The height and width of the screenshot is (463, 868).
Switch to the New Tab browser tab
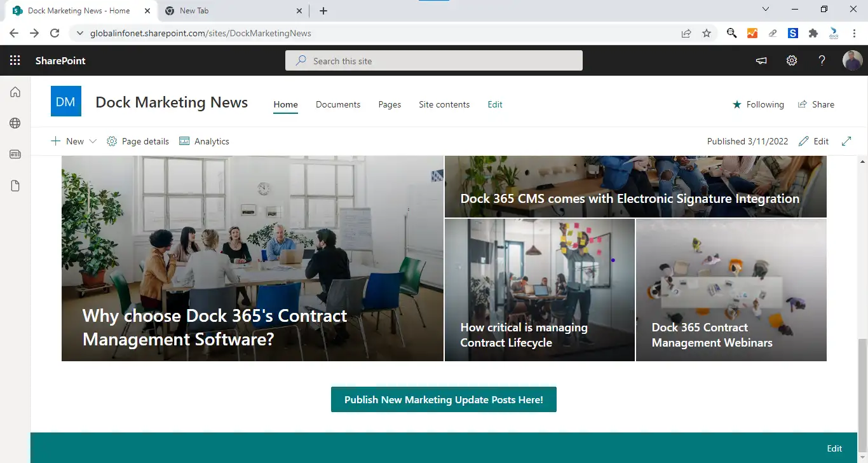[232, 11]
